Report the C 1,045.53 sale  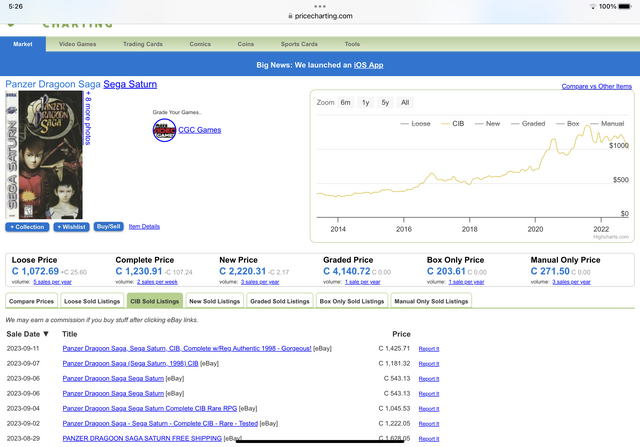click(x=429, y=409)
